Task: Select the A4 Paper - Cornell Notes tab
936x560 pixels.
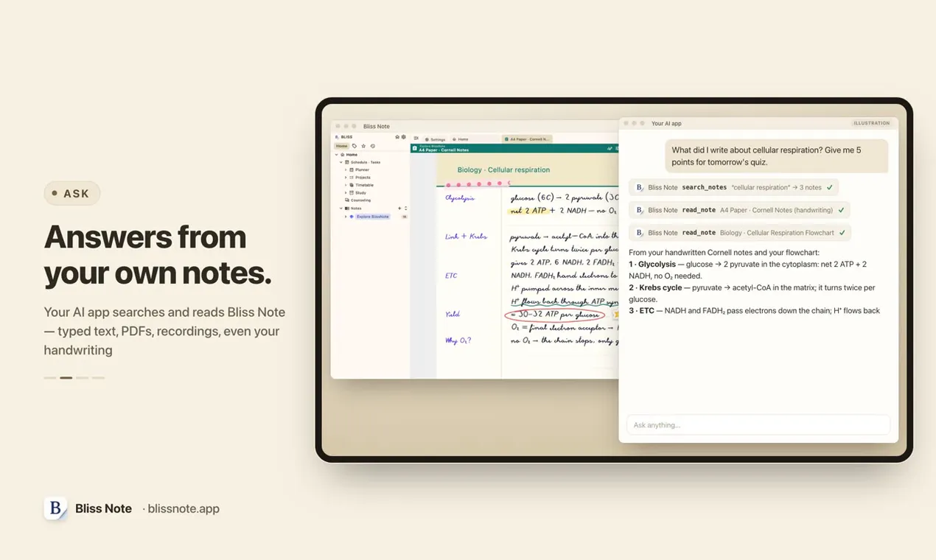Action: tap(527, 139)
